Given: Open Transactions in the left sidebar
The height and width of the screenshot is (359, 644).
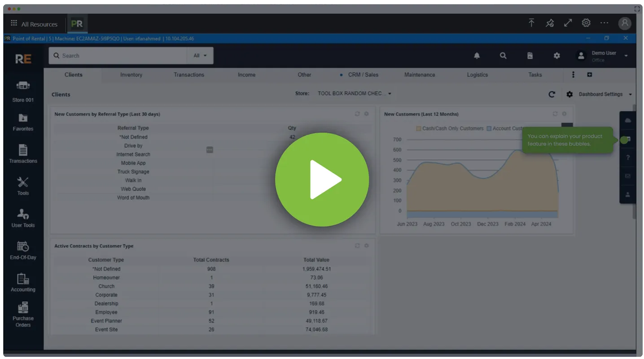Looking at the screenshot, I should point(23,154).
